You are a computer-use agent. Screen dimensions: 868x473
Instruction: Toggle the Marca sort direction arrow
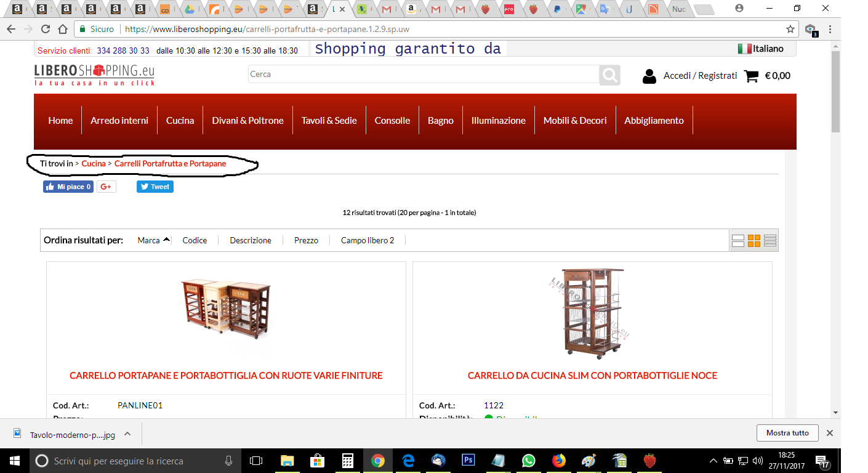pos(166,240)
